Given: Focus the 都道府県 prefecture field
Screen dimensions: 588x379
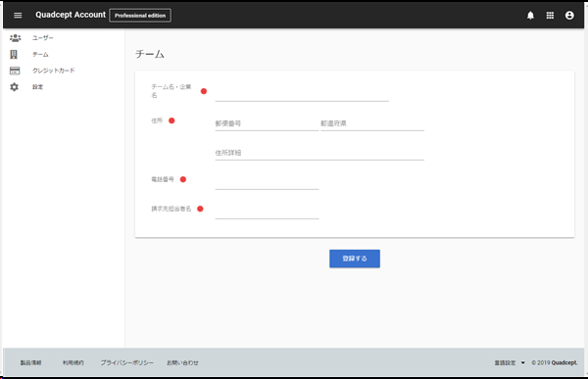Looking at the screenshot, I should coord(372,123).
